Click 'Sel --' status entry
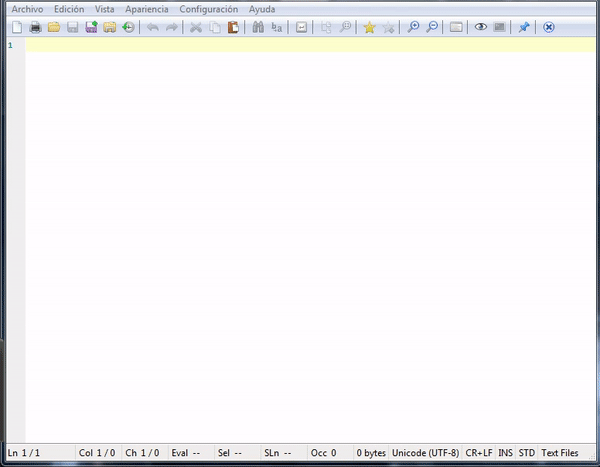 pos(237,453)
